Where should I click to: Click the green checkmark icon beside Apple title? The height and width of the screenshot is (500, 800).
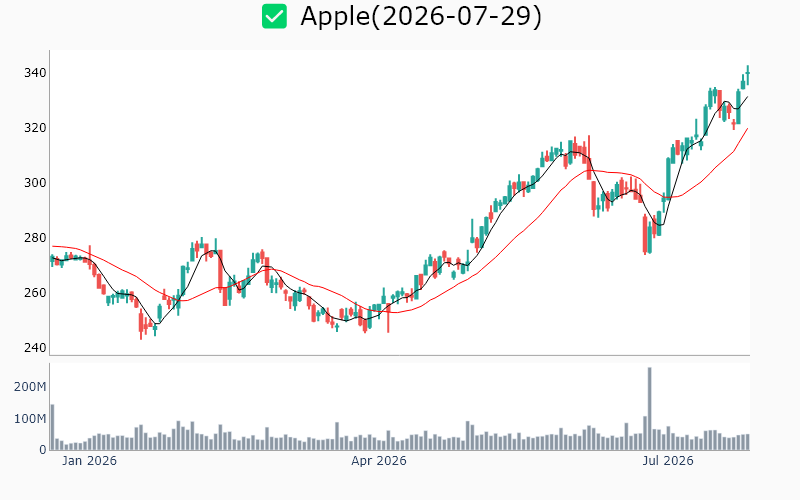[x=274, y=16]
